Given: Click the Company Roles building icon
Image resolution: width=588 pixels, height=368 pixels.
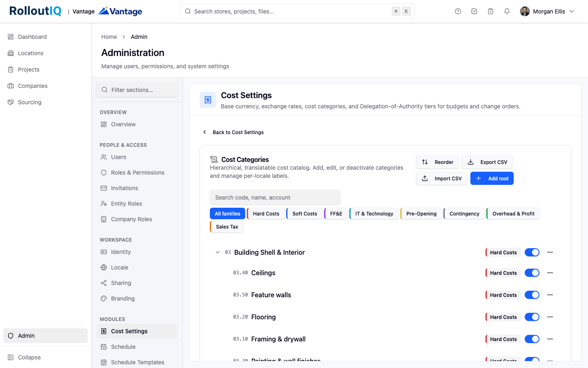Looking at the screenshot, I should pyautogui.click(x=104, y=219).
